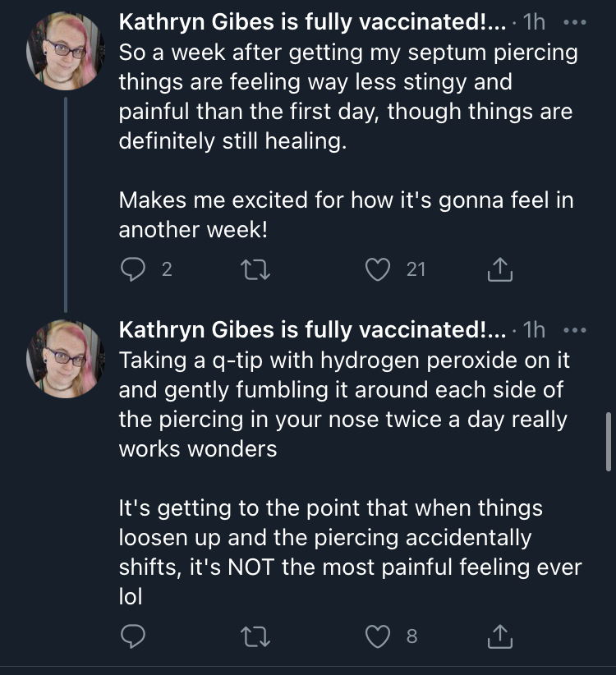Like the tweet with 21 likes
616x675 pixels.
pyautogui.click(x=378, y=269)
